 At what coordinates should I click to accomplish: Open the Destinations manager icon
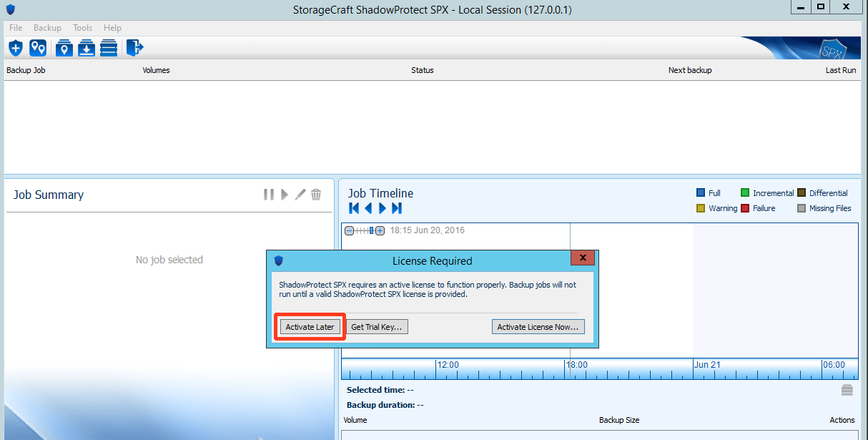[x=38, y=48]
